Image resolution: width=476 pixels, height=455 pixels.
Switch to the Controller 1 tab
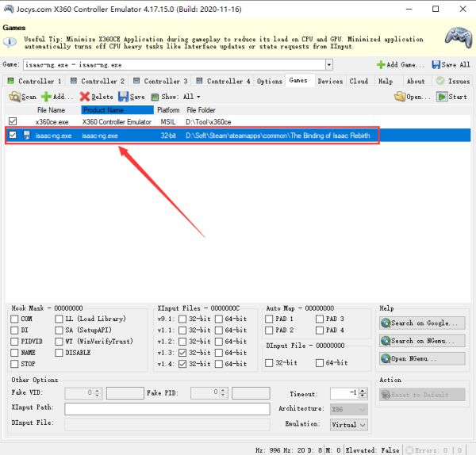click(34, 81)
